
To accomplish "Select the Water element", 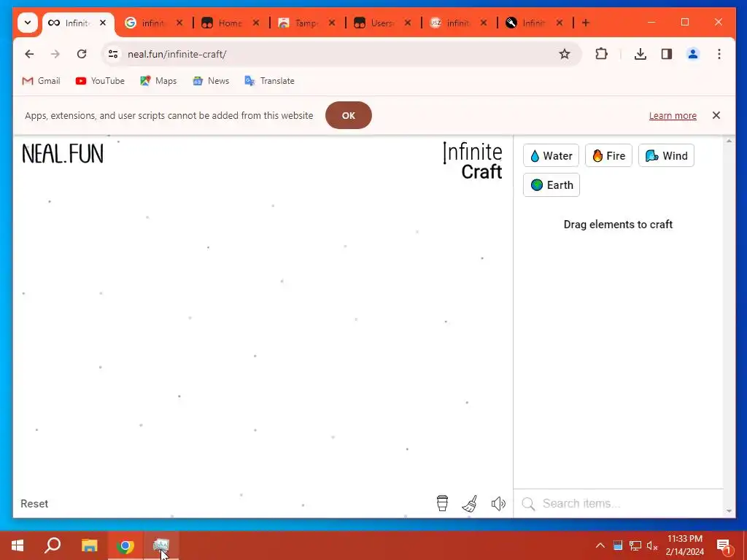I will (x=551, y=156).
